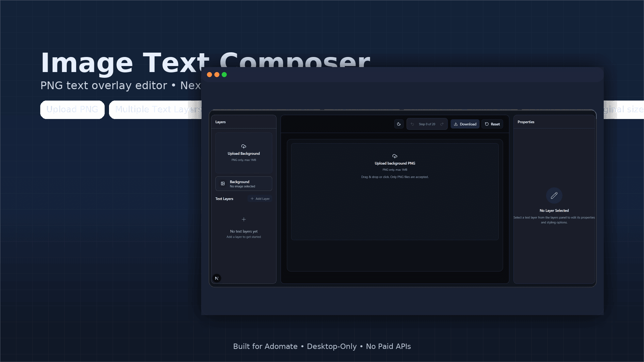
Task: Click the green traffic light window button
Action: pos(225,75)
